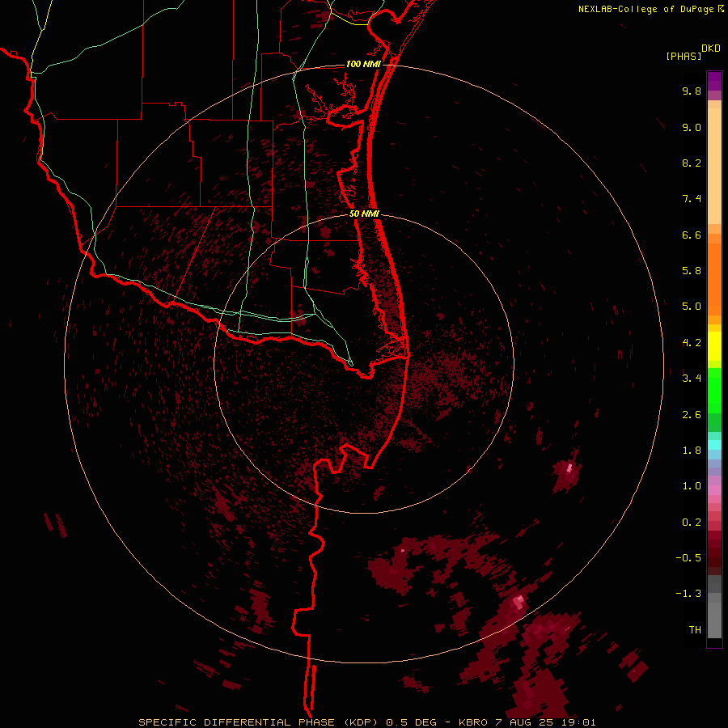Viewport: 728px width, 728px height.
Task: Click the 1.0 value on color scale
Action: click(692, 486)
